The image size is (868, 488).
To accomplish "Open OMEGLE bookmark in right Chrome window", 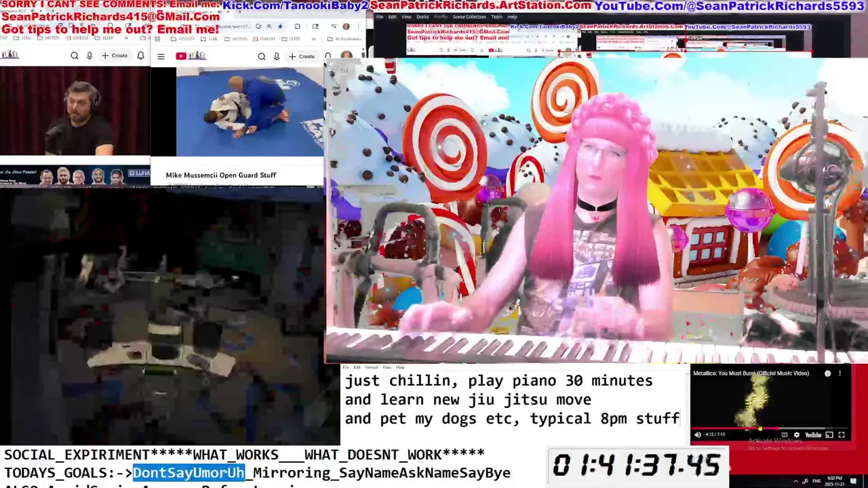I will click(x=264, y=39).
